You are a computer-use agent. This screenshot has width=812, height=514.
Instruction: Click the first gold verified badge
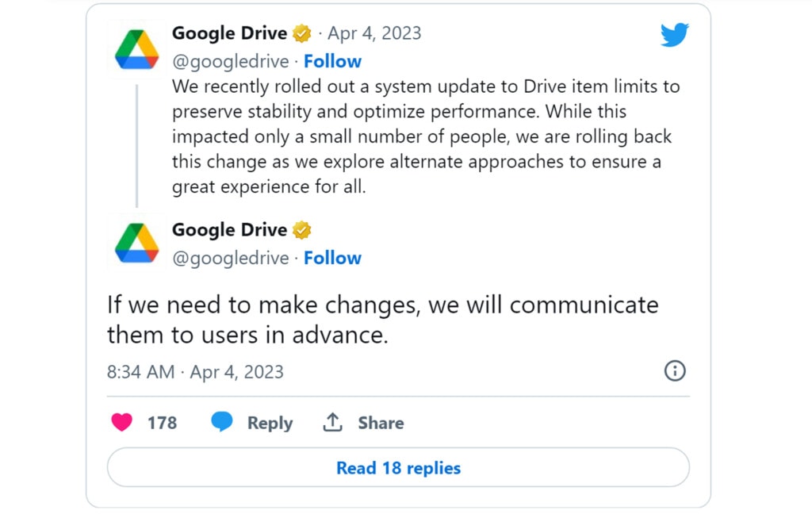pyautogui.click(x=302, y=33)
